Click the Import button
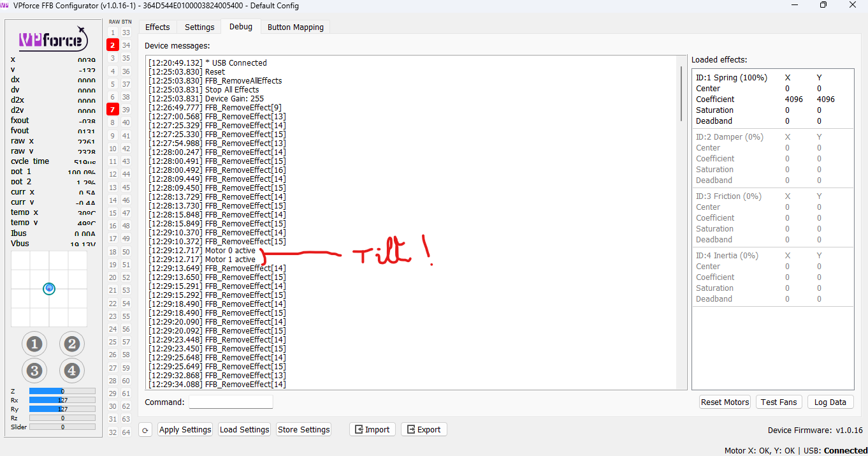 click(372, 429)
